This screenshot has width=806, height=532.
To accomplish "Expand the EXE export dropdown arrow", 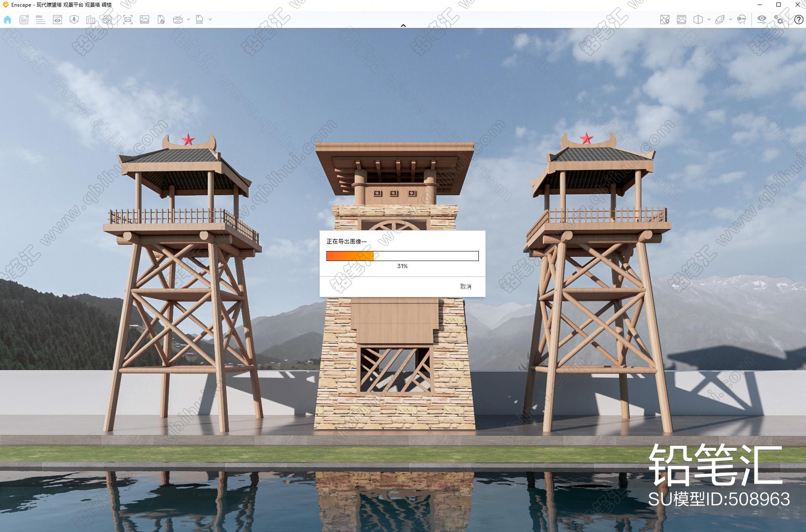I will [210, 19].
